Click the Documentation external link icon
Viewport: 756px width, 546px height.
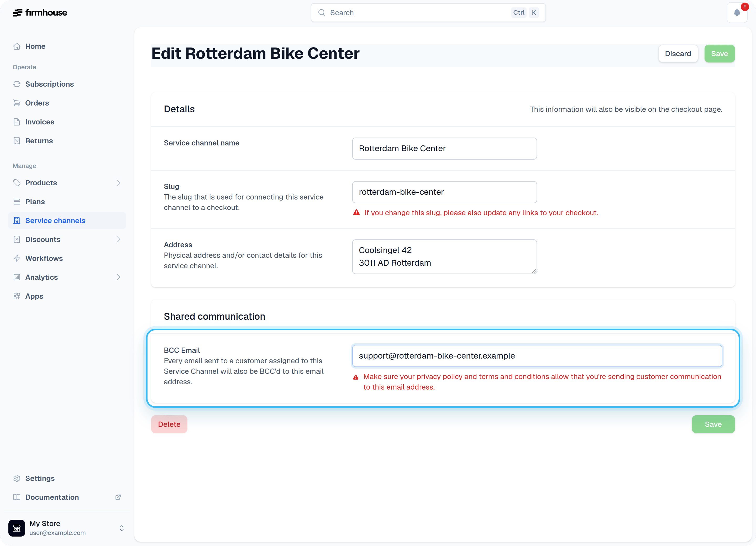[x=118, y=497]
